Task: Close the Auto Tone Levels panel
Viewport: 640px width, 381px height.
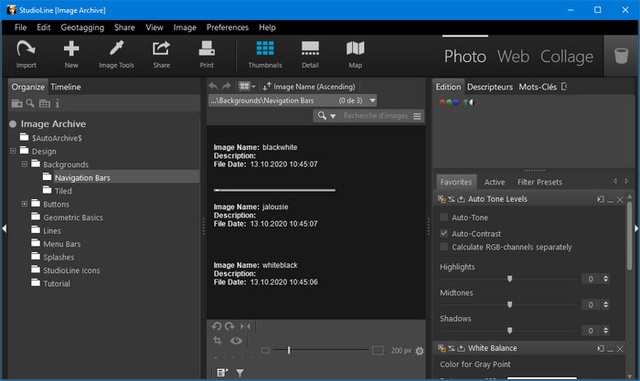Action: point(620,199)
